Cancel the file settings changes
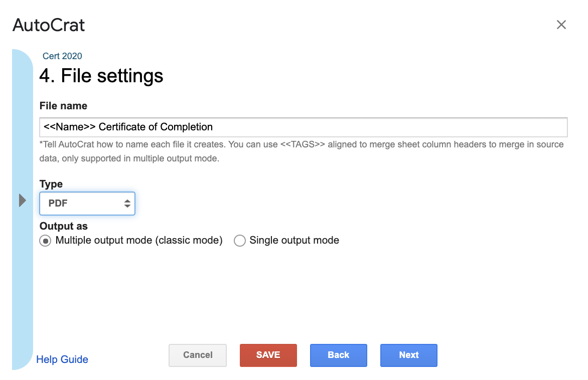Viewport: 588px width, 380px height. tap(198, 355)
